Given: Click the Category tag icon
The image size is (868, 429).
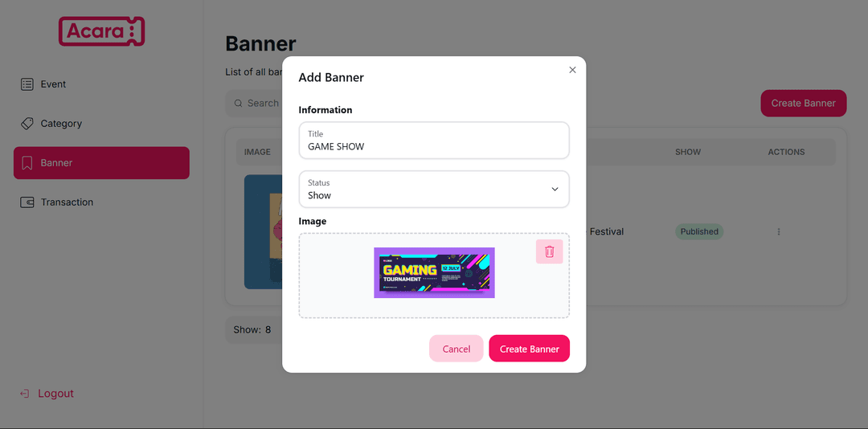Looking at the screenshot, I should [x=27, y=124].
